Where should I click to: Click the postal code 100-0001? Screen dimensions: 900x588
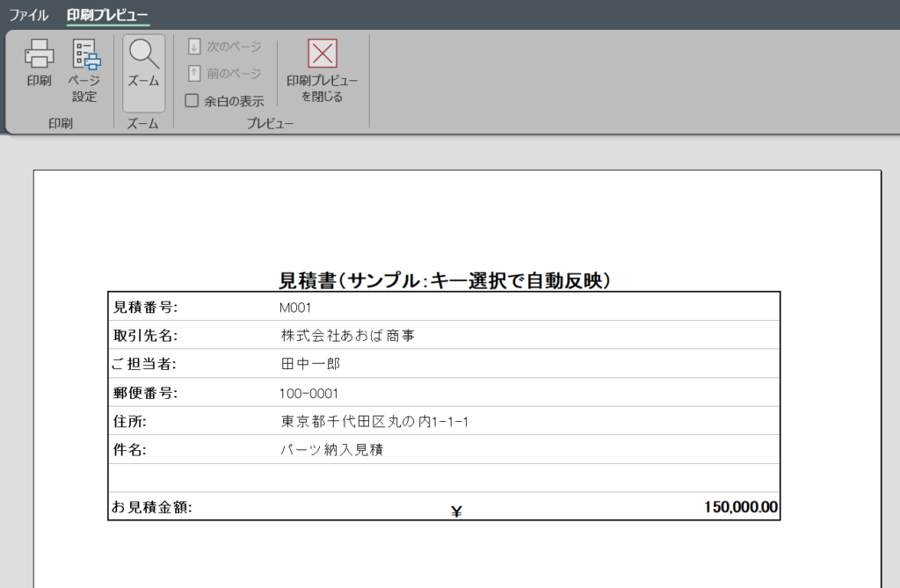(308, 393)
